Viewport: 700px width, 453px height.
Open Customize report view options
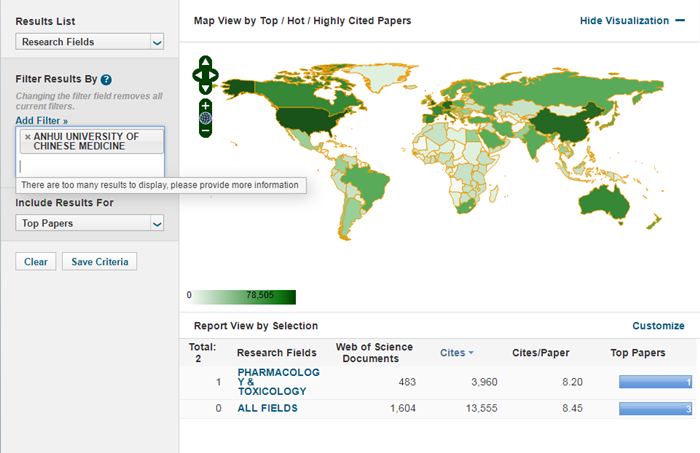[x=658, y=326]
